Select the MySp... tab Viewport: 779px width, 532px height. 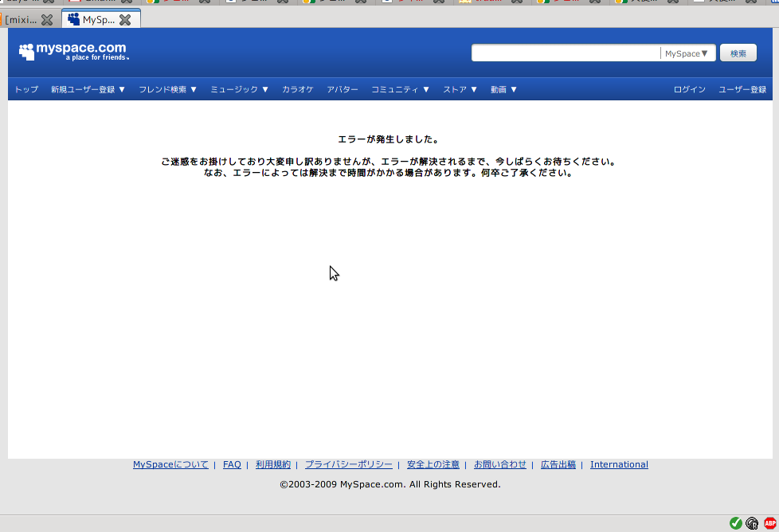pos(98,20)
